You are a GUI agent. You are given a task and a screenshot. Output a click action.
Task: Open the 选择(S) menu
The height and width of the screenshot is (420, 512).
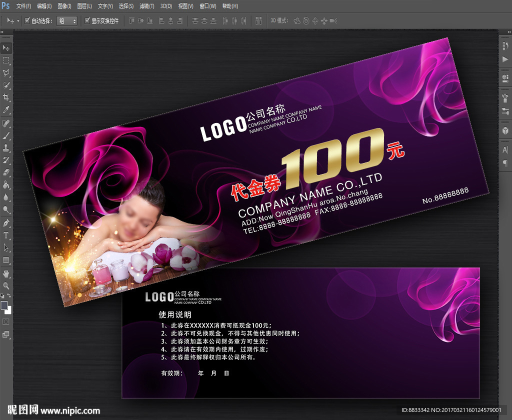[126, 6]
